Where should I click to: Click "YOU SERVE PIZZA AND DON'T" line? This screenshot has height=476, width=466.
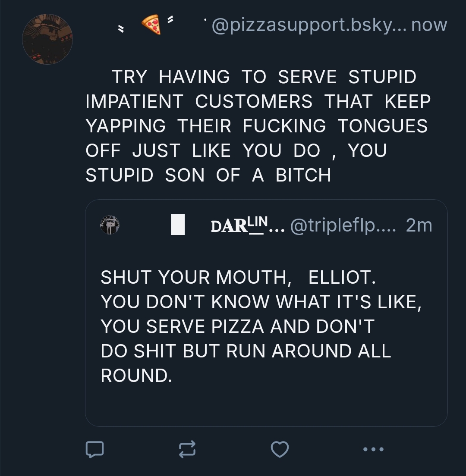click(x=237, y=326)
